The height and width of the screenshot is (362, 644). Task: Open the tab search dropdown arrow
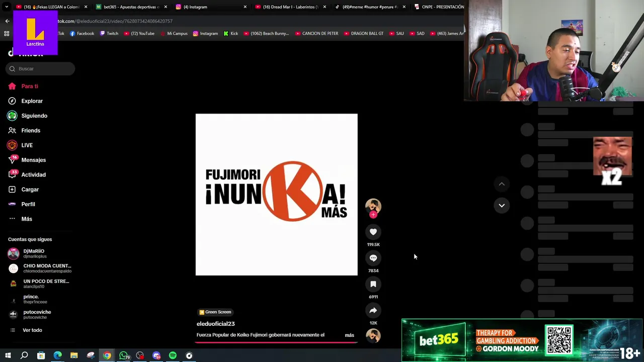[x=6, y=7]
